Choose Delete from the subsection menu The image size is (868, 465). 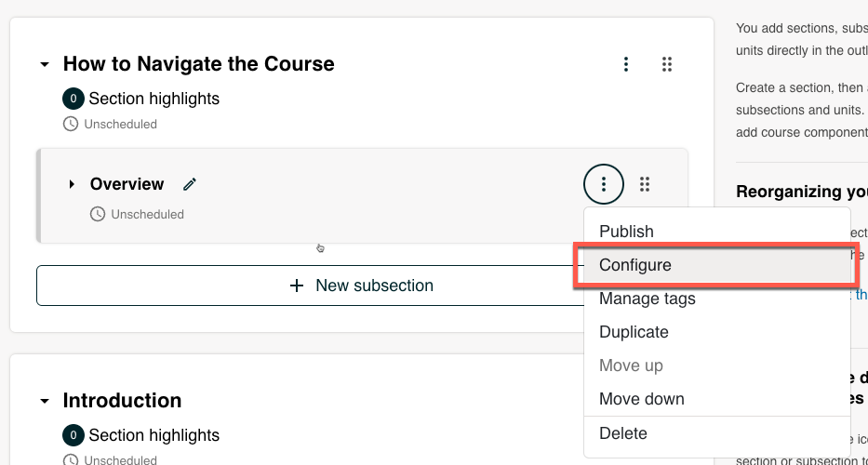coord(623,433)
